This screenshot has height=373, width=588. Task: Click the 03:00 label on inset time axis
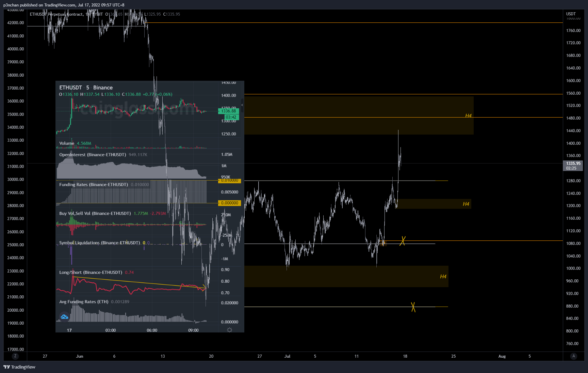tap(111, 330)
